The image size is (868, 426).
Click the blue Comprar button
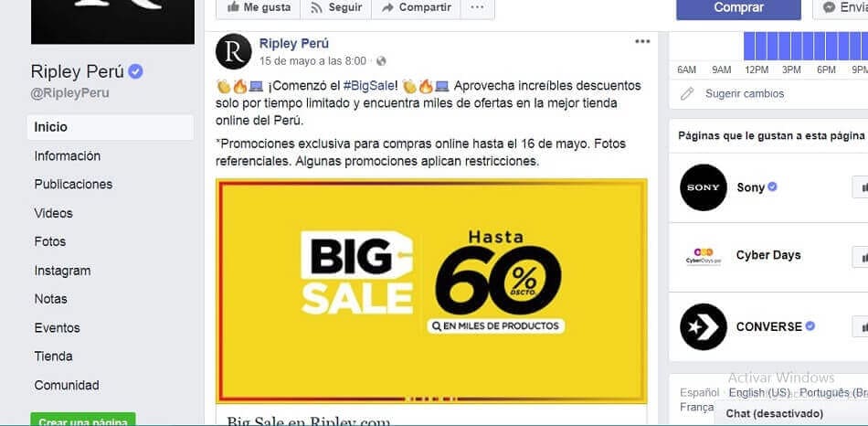point(738,7)
